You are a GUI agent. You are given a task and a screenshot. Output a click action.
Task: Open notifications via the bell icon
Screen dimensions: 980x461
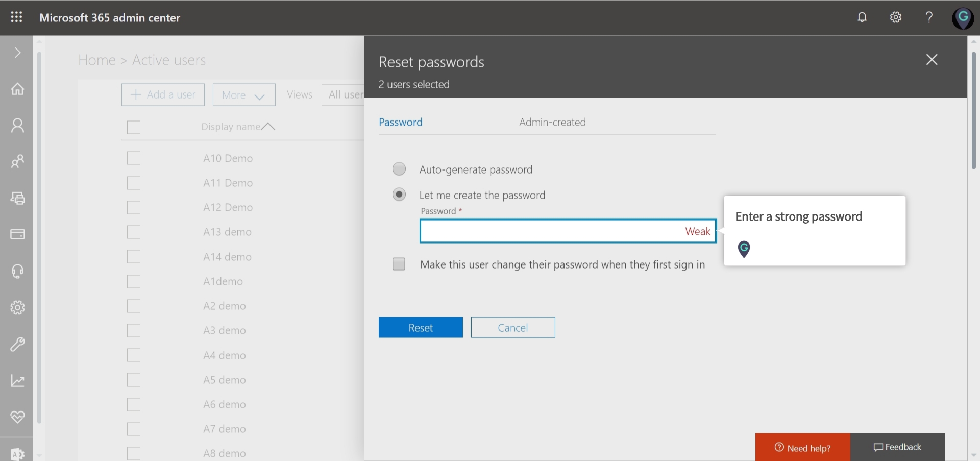pos(862,17)
